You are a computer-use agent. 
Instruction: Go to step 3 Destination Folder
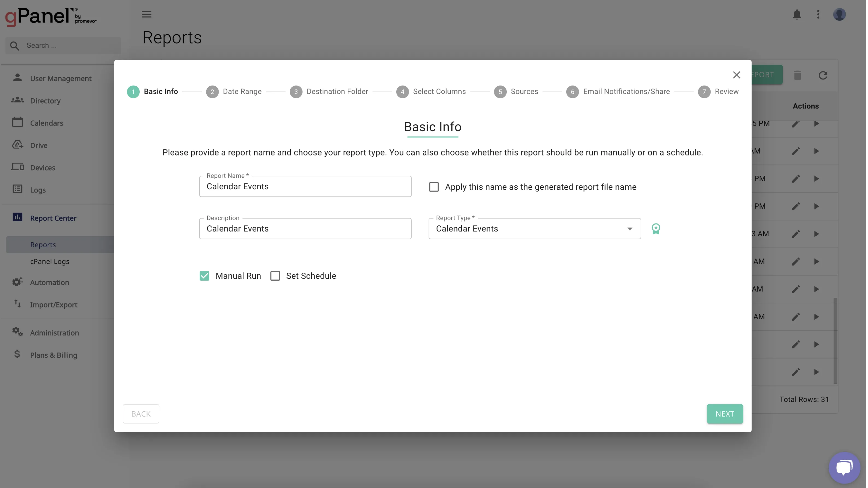click(x=329, y=92)
